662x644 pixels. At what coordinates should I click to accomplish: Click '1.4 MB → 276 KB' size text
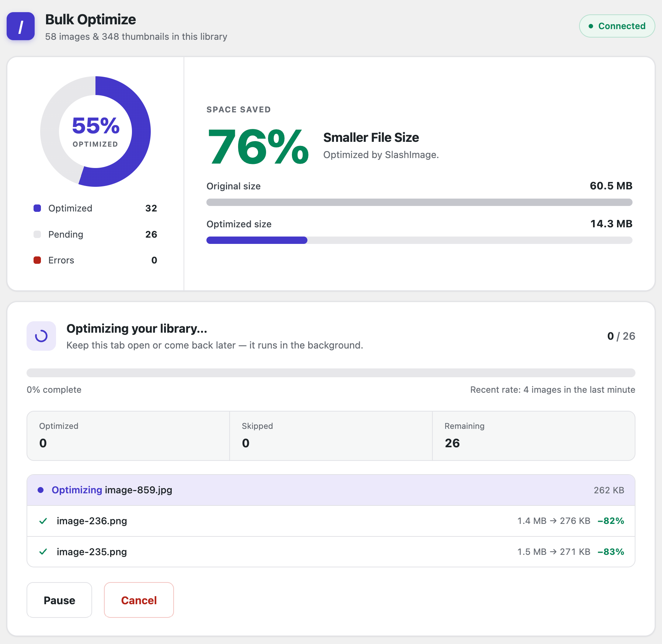(554, 521)
